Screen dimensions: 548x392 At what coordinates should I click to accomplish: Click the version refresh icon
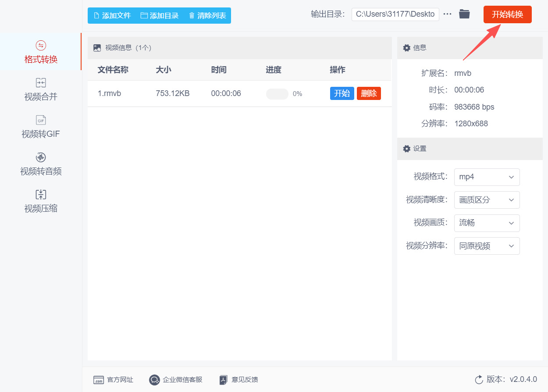point(479,379)
